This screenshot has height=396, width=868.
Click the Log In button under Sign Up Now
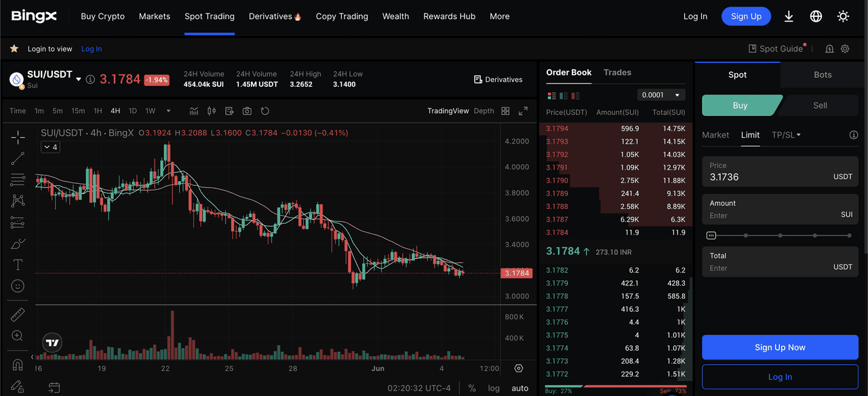pos(780,377)
